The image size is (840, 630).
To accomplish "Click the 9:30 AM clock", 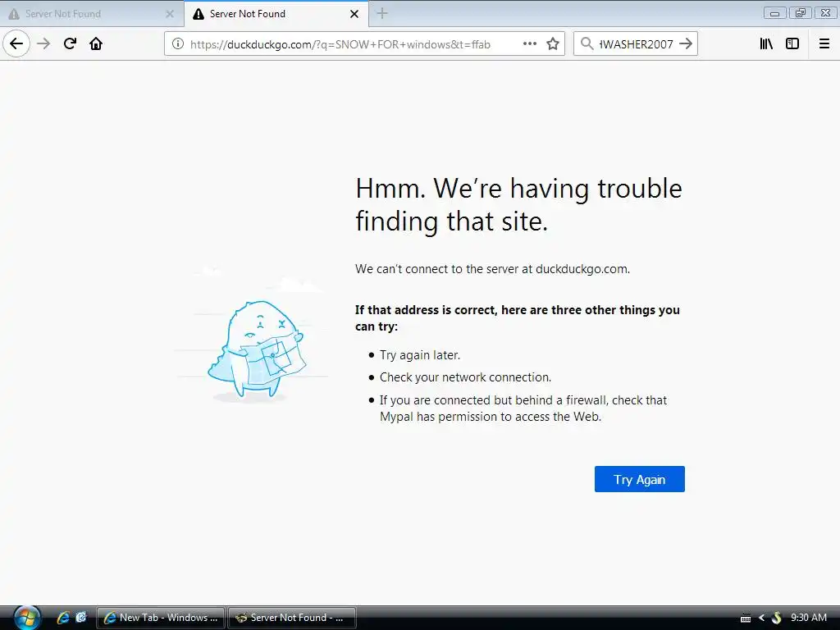I will click(x=809, y=617).
